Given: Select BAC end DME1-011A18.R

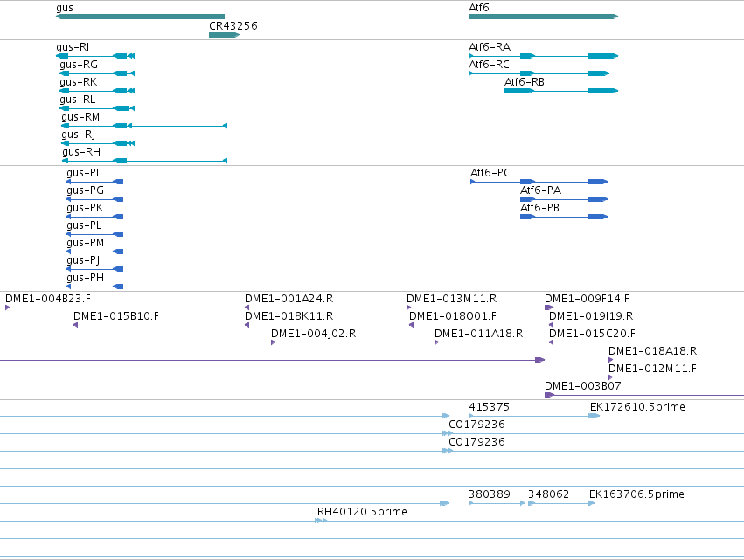Looking at the screenshot, I should tap(479, 335).
